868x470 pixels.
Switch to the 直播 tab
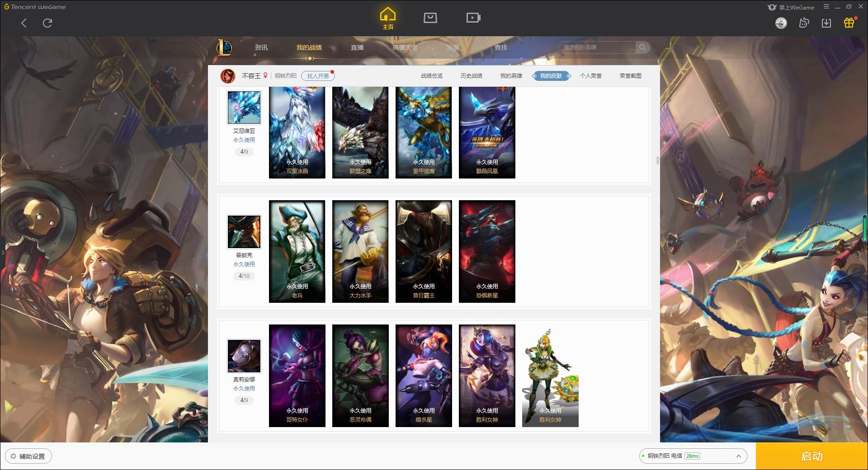tap(357, 47)
